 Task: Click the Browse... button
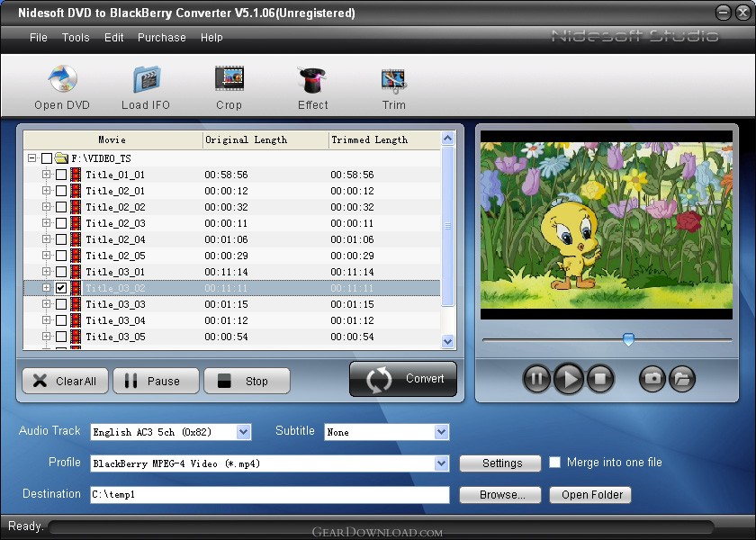[500, 495]
